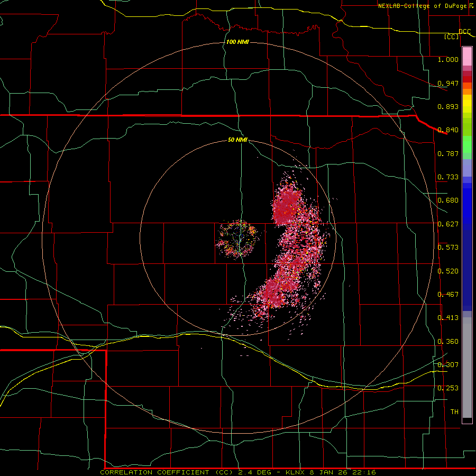The image size is (476, 476).
Task: Click the 0.947 color scale value
Action: 448,83
